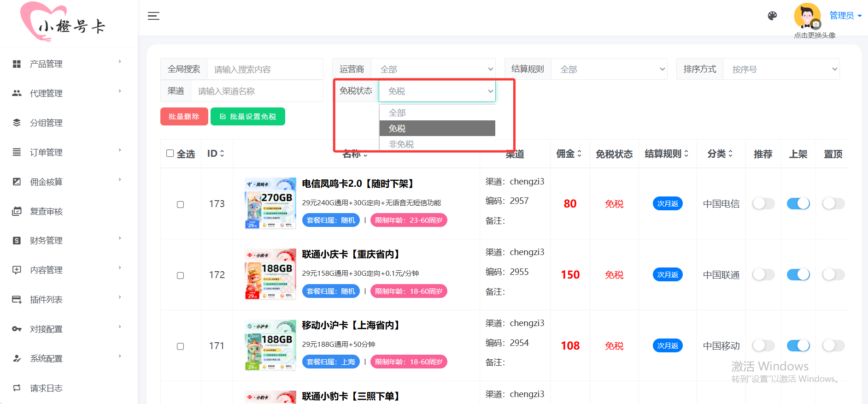This screenshot has height=404, width=868.
Task: Click the 复查审核 calendar-check icon
Action: pyautogui.click(x=17, y=211)
